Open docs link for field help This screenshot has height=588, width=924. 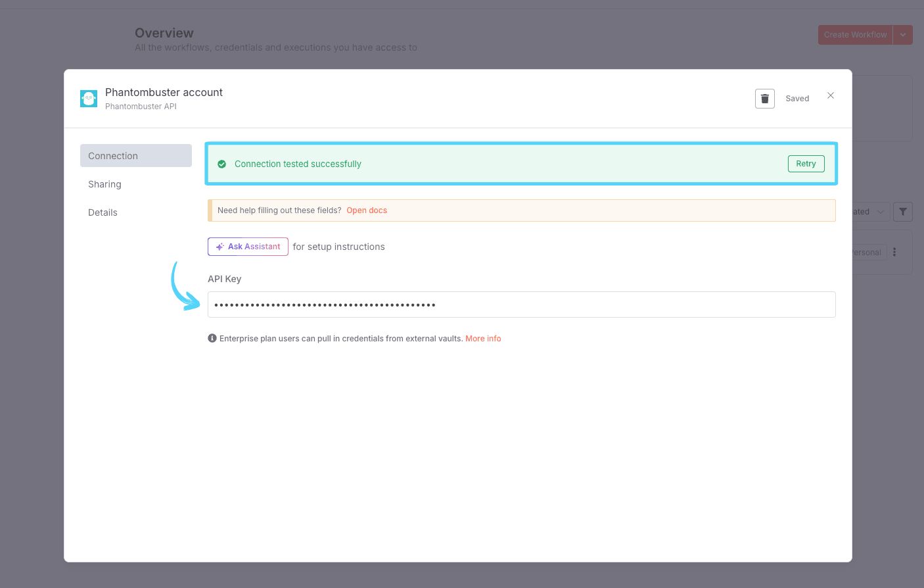[367, 210]
